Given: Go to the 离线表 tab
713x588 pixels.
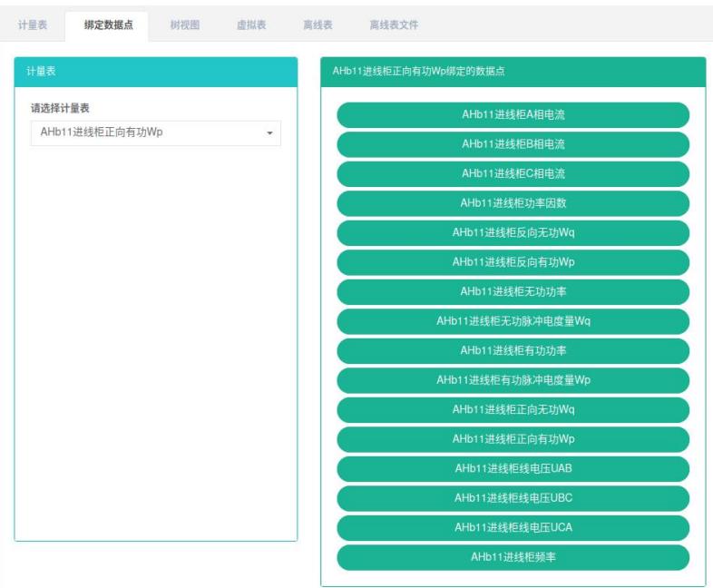Looking at the screenshot, I should pyautogui.click(x=317, y=24).
